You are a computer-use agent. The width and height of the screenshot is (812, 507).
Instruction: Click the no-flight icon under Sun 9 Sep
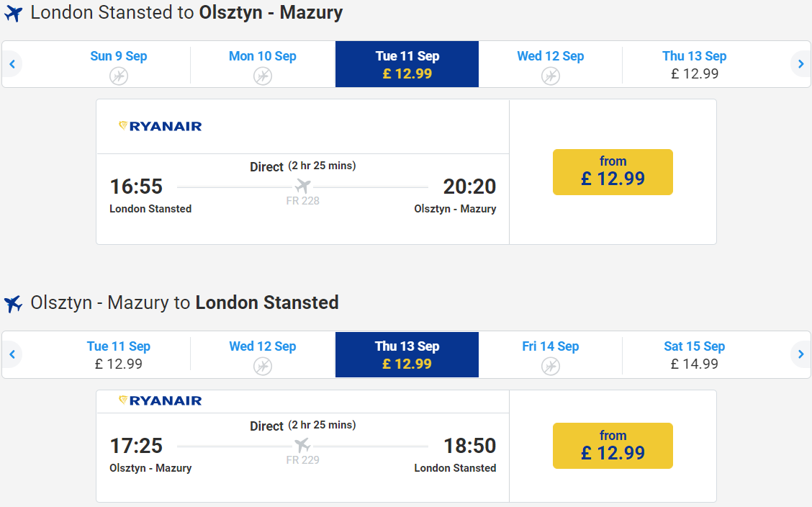click(119, 76)
